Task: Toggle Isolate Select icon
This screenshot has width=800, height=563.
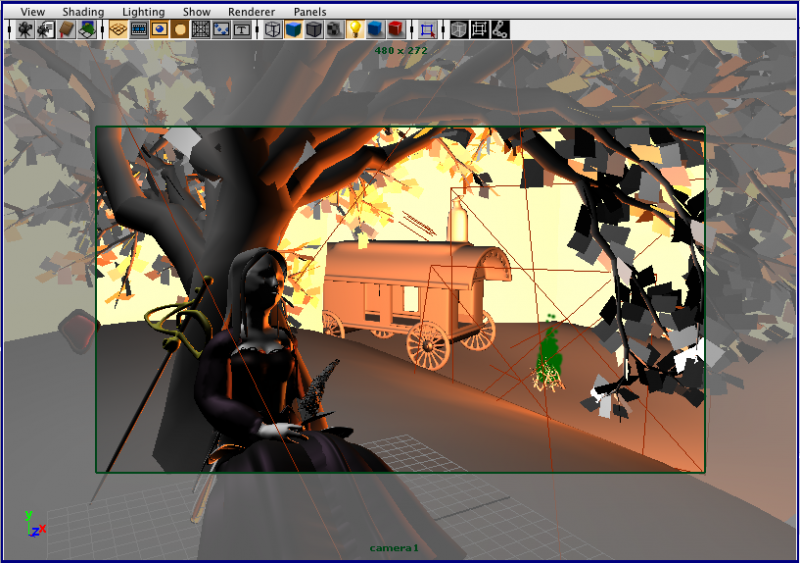Action: (x=428, y=30)
